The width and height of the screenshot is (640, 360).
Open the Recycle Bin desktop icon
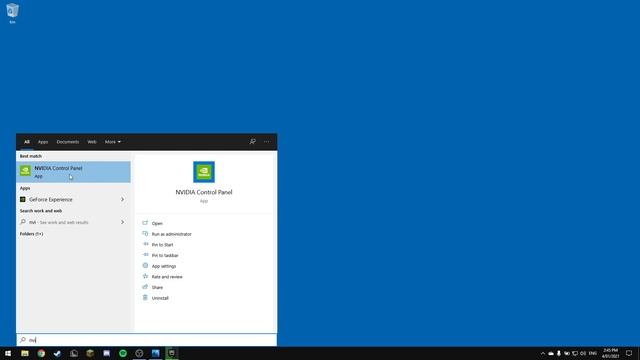point(12,13)
